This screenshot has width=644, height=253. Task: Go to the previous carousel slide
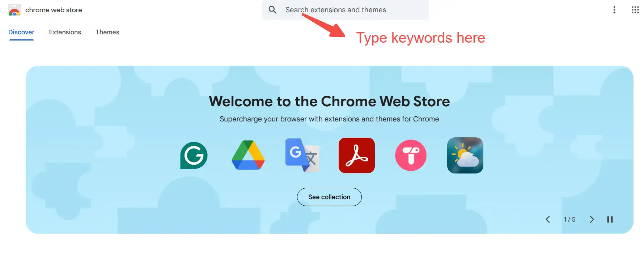548,219
